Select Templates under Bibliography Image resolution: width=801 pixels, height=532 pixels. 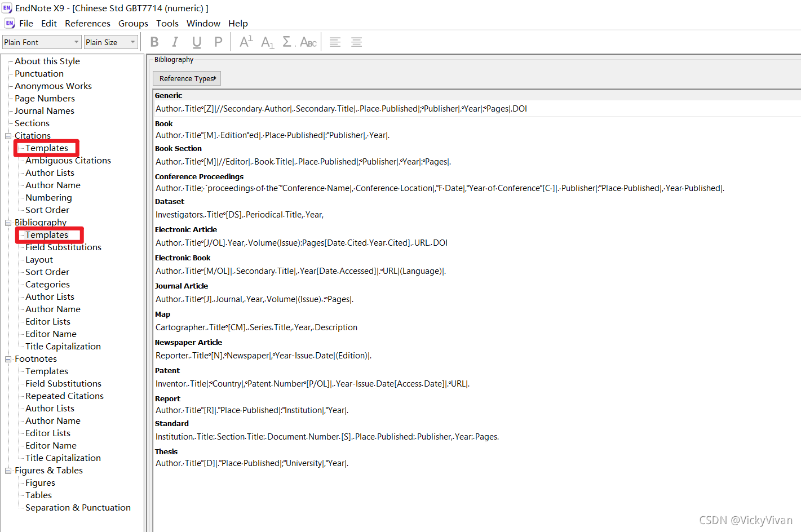(x=47, y=234)
